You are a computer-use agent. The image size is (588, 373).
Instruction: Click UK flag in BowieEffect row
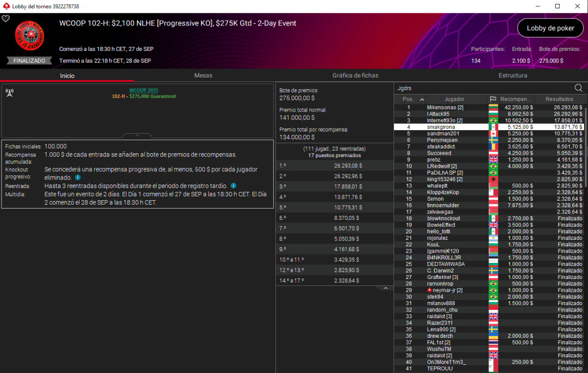(493, 225)
